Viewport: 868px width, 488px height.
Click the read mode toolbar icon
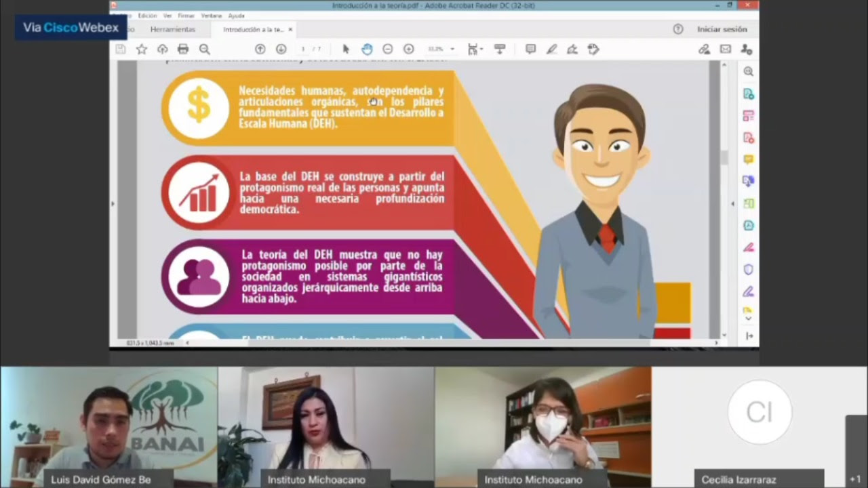click(x=500, y=49)
